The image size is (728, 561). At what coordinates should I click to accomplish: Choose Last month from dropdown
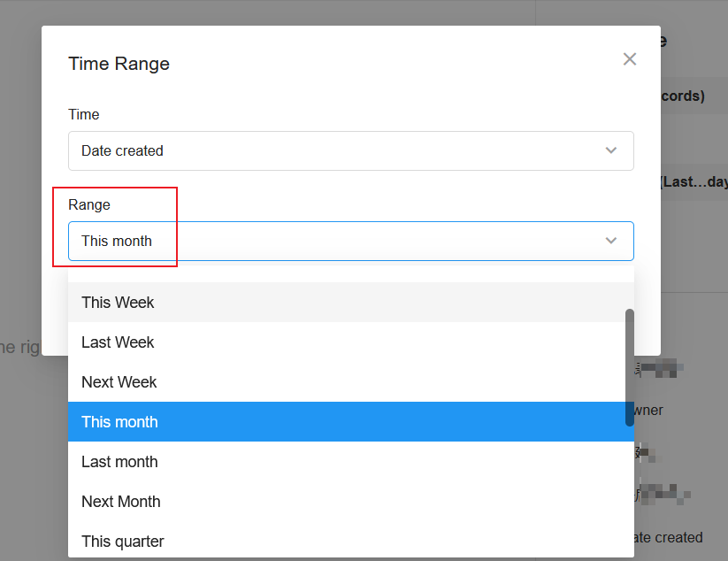pyautogui.click(x=351, y=462)
